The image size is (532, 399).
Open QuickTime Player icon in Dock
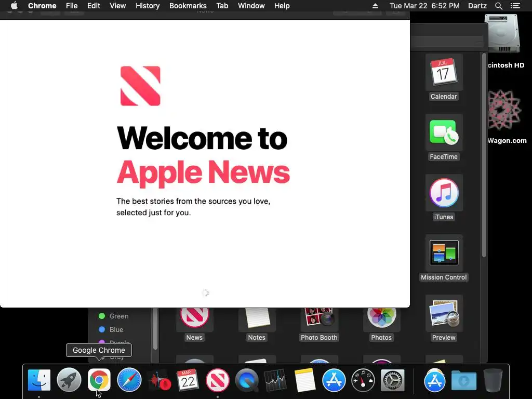(247, 380)
